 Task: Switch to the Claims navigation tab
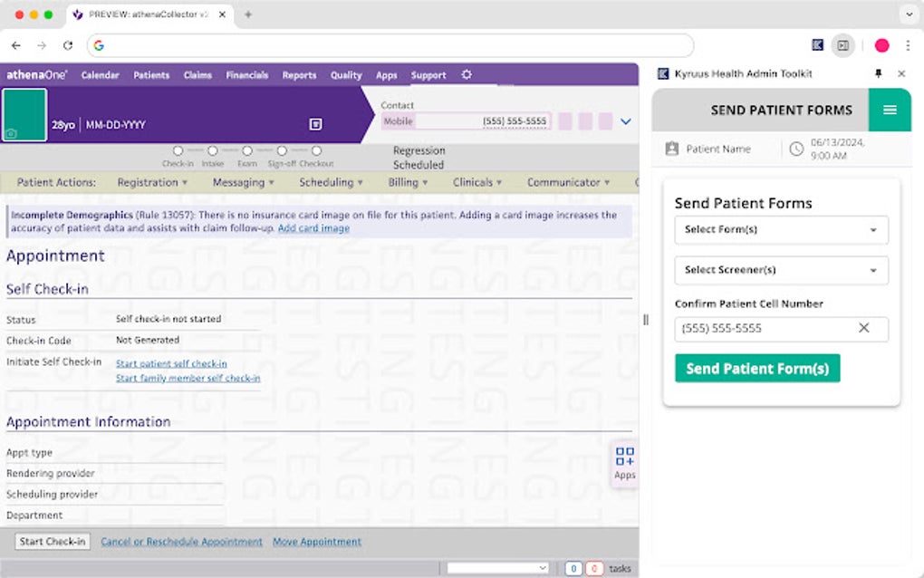coord(197,75)
